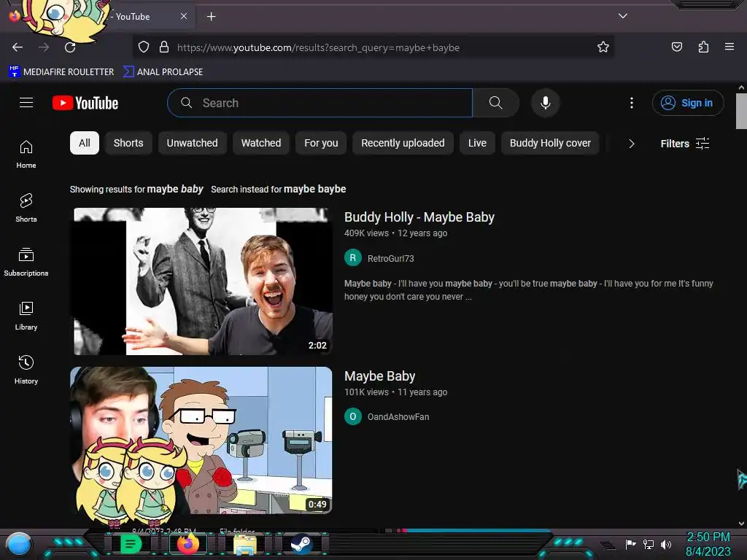Open the search Filters panel
The height and width of the screenshot is (560, 747).
coord(684,144)
